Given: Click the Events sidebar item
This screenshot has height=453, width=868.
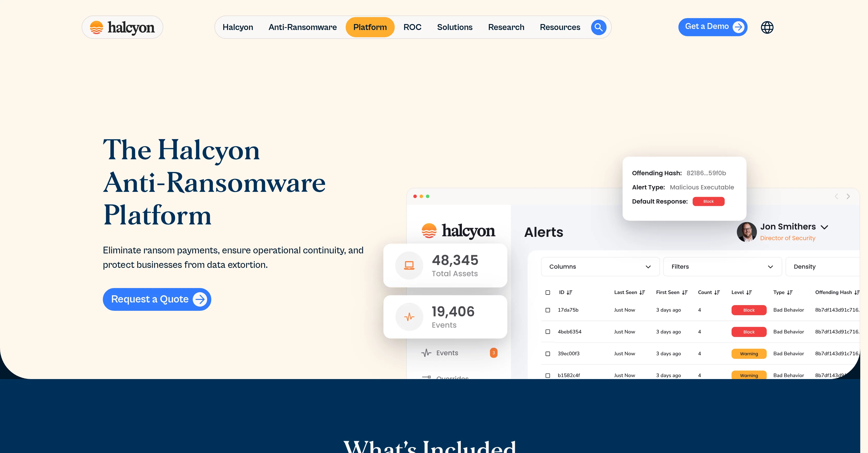Looking at the screenshot, I should 459,353.
